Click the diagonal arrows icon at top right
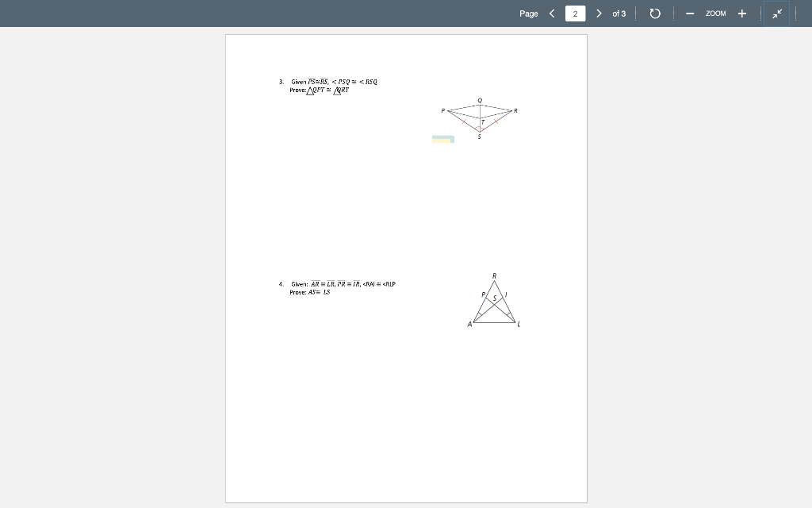 pos(777,13)
